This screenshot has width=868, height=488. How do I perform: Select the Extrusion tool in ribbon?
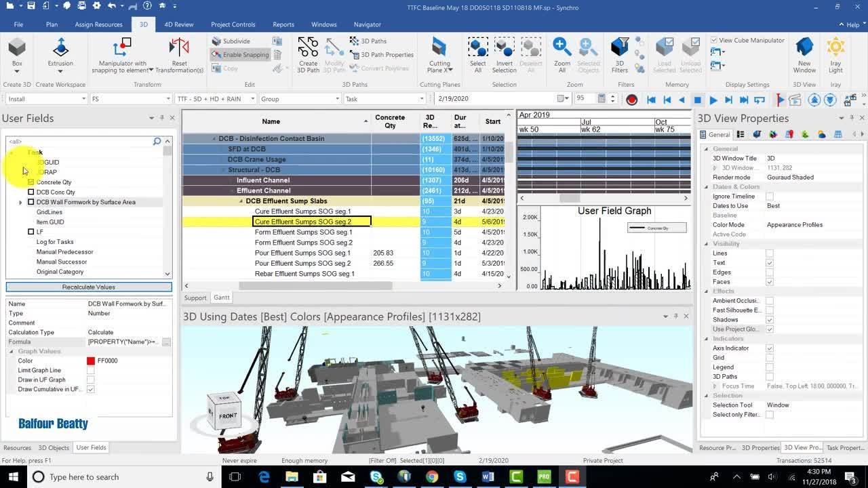pos(60,48)
